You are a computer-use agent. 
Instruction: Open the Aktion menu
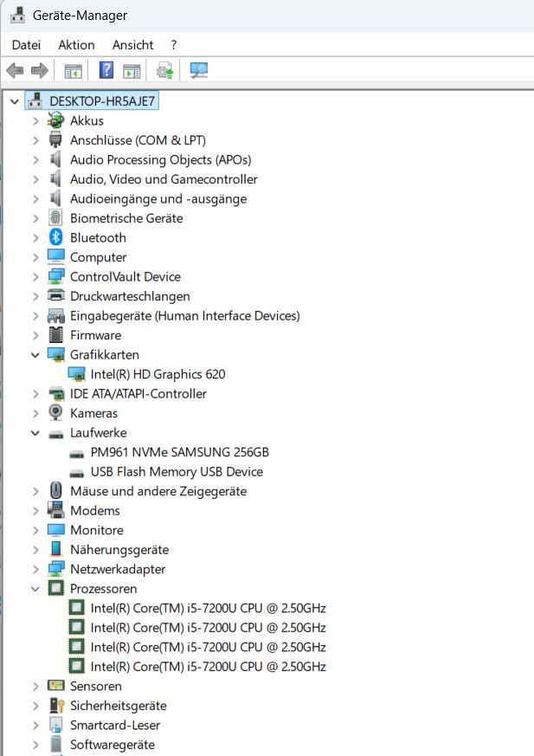coord(76,44)
